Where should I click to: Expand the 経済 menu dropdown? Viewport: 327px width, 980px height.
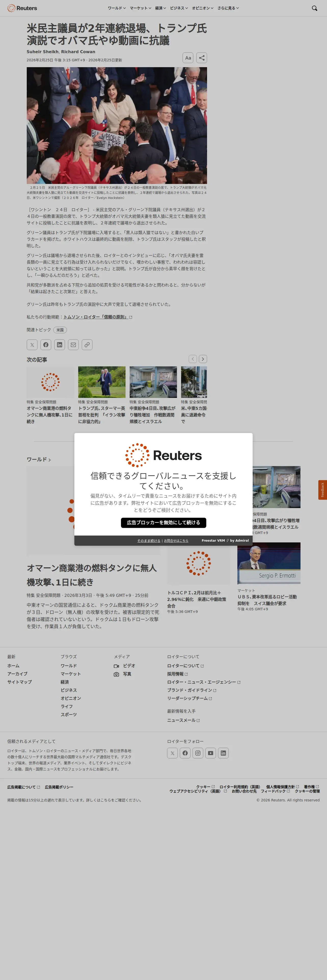pos(161,8)
